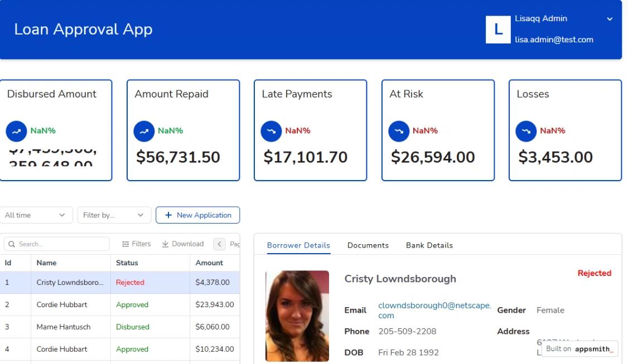628x364 pixels.
Task: Select the Cristy Lowndsboro... table row
Action: [x=120, y=282]
